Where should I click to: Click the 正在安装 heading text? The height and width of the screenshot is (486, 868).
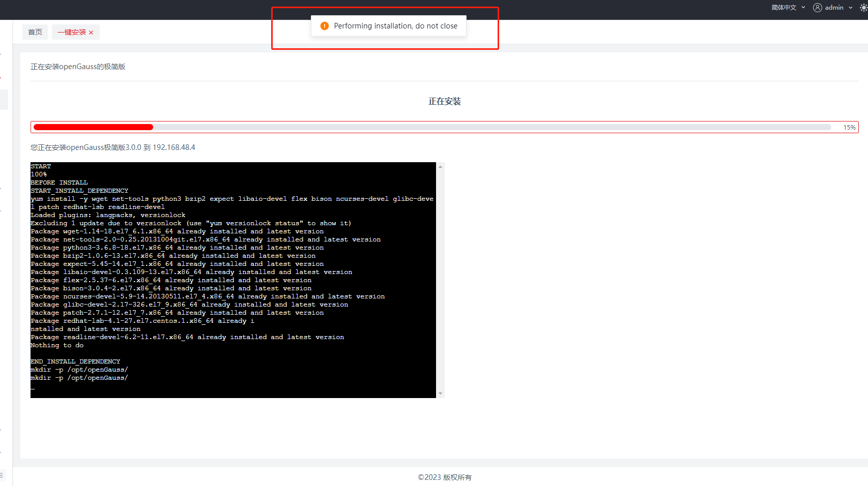click(x=444, y=101)
